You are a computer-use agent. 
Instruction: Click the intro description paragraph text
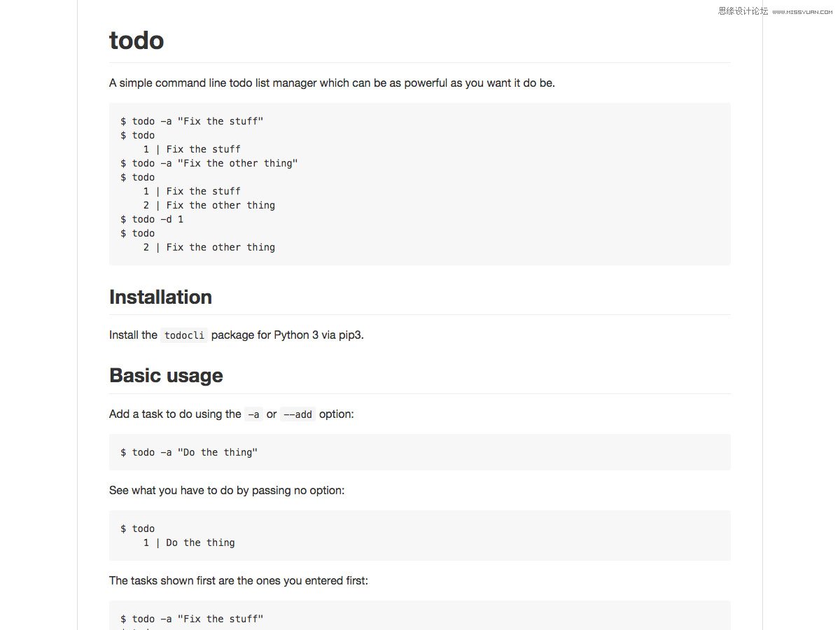[x=332, y=83]
